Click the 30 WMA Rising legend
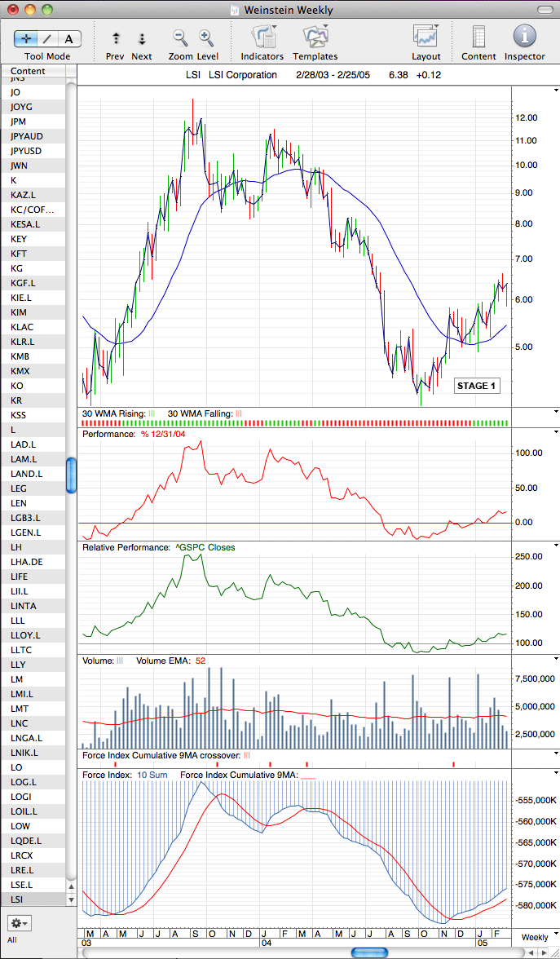560x959 pixels. [x=119, y=413]
